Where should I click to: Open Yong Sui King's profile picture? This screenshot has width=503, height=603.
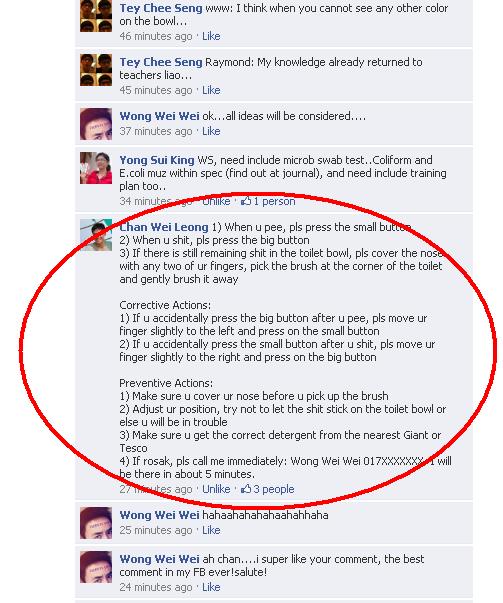click(x=96, y=168)
